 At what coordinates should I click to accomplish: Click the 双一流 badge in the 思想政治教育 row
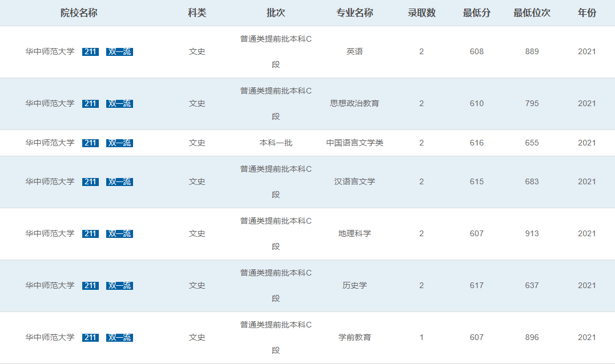[119, 103]
